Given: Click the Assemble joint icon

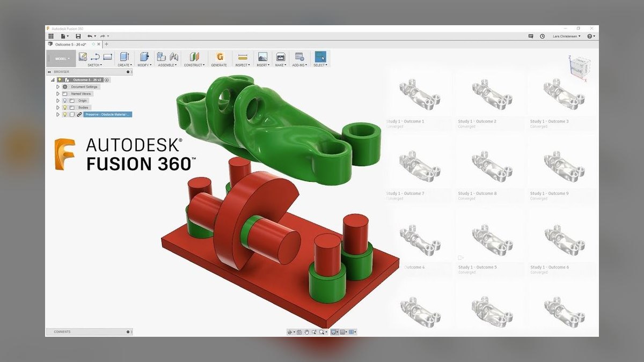Looking at the screenshot, I should tap(174, 56).
